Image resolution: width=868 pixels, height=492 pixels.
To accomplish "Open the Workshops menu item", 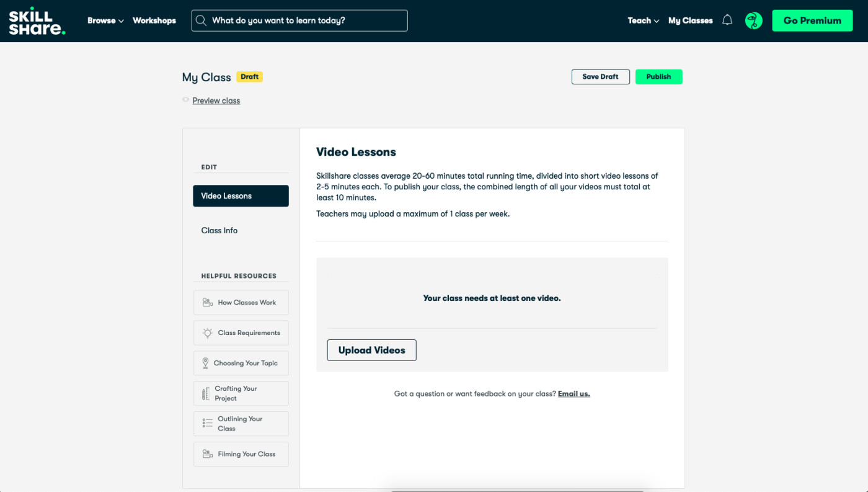I will click(154, 20).
